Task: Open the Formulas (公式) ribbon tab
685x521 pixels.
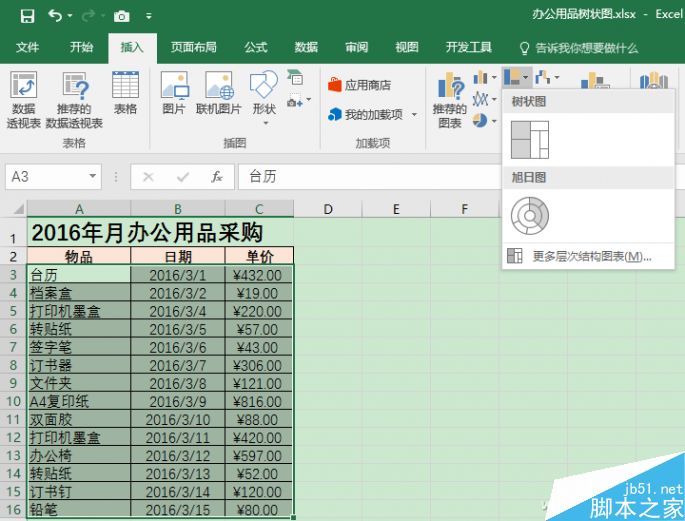Action: [x=255, y=47]
